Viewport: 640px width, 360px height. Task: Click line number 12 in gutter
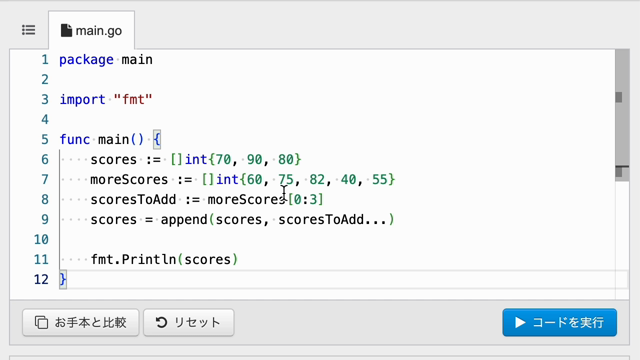(x=41, y=280)
